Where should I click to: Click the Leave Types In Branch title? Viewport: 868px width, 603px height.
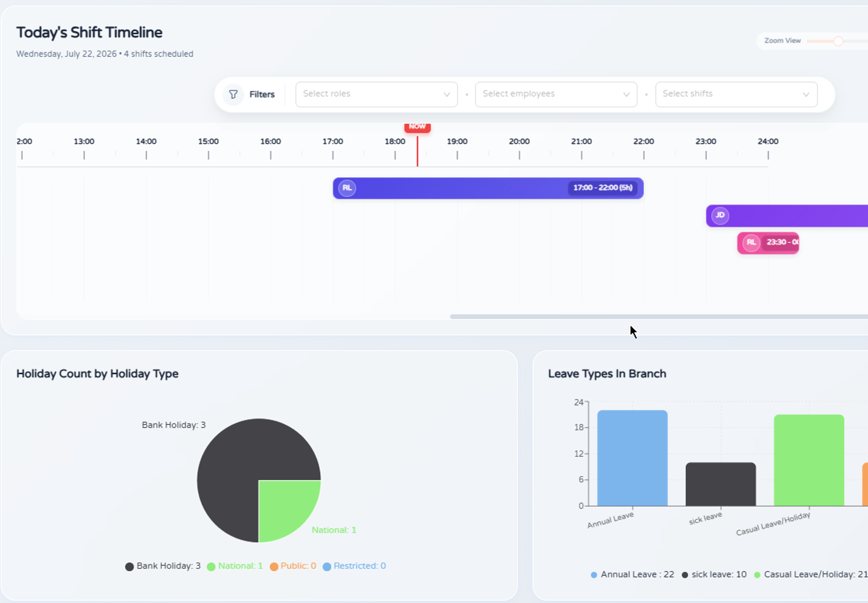[x=607, y=374]
